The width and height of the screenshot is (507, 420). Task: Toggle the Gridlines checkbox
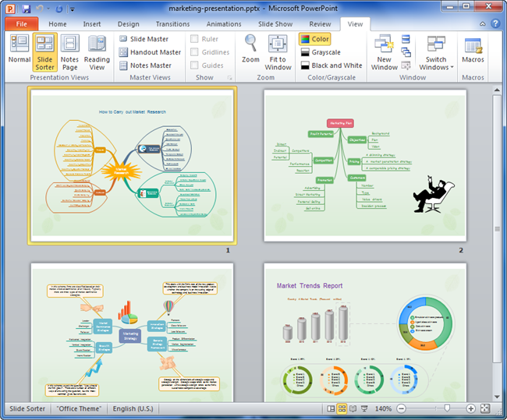click(195, 52)
